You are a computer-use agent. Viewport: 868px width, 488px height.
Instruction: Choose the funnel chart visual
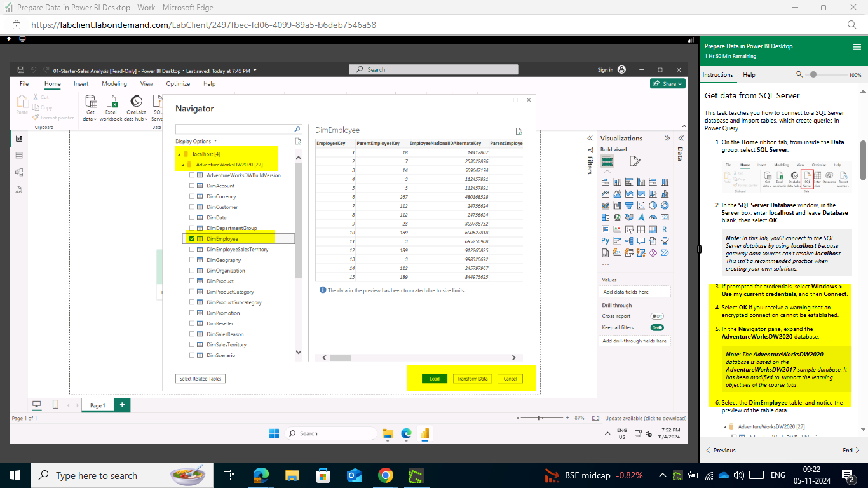(629, 205)
